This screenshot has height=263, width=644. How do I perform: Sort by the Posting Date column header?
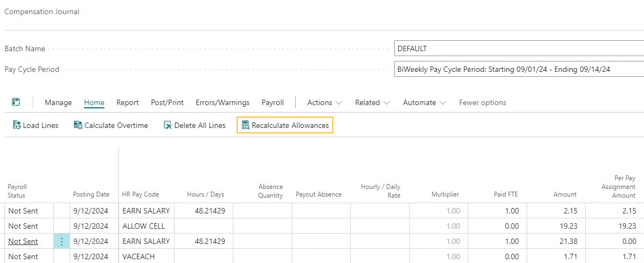point(91,194)
